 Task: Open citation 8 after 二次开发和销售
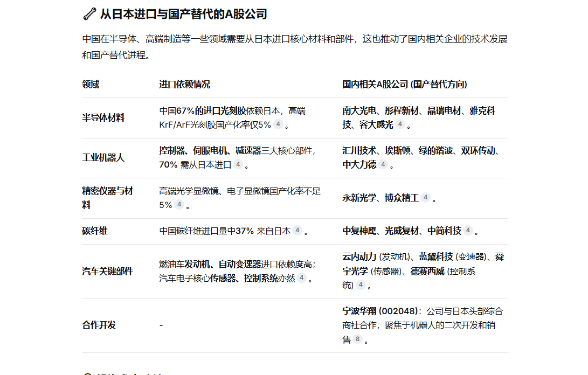pos(357,339)
